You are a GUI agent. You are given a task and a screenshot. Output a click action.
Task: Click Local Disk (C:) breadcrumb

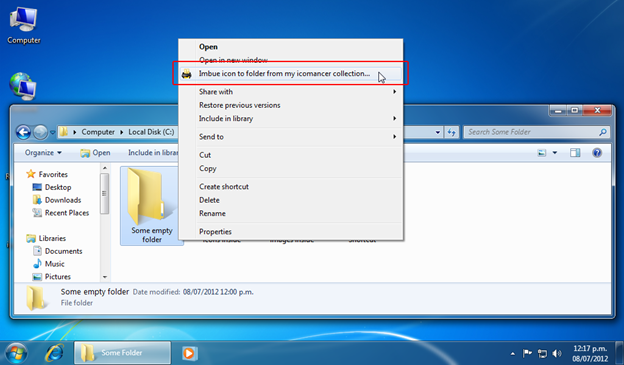point(151,132)
